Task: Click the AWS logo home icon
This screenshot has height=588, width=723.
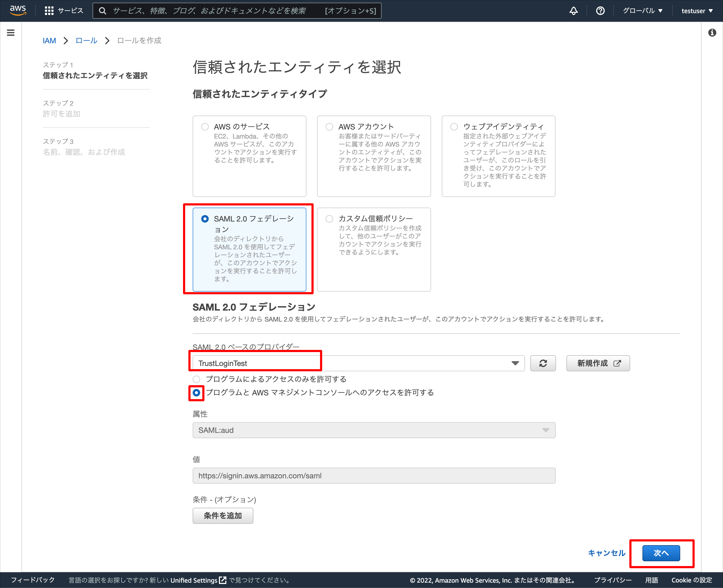Action: (18, 10)
